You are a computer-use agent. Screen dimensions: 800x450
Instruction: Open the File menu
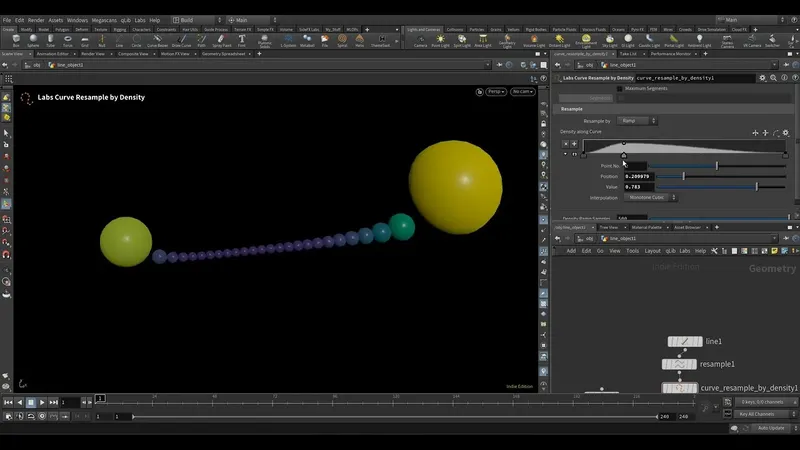pyautogui.click(x=7, y=20)
